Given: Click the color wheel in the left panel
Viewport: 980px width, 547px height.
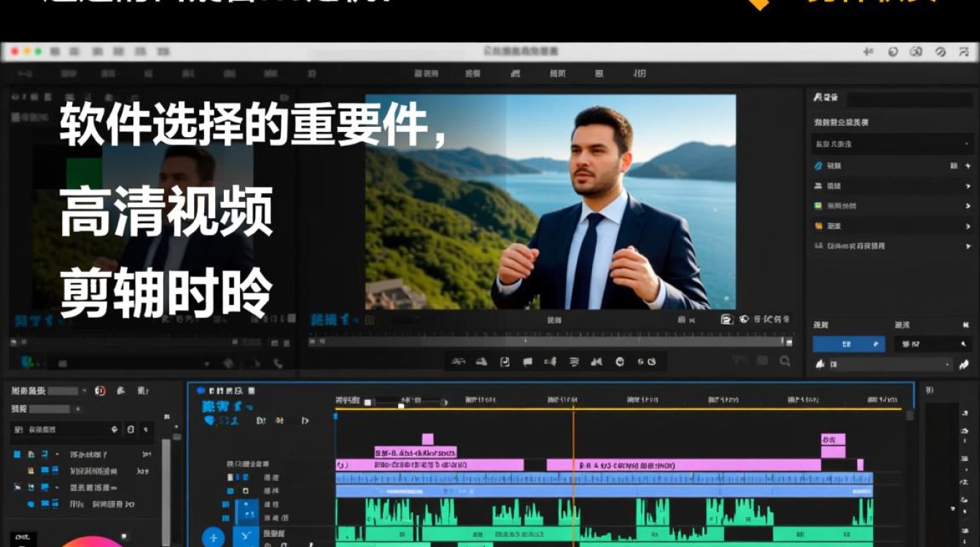Looking at the screenshot, I should [91, 542].
